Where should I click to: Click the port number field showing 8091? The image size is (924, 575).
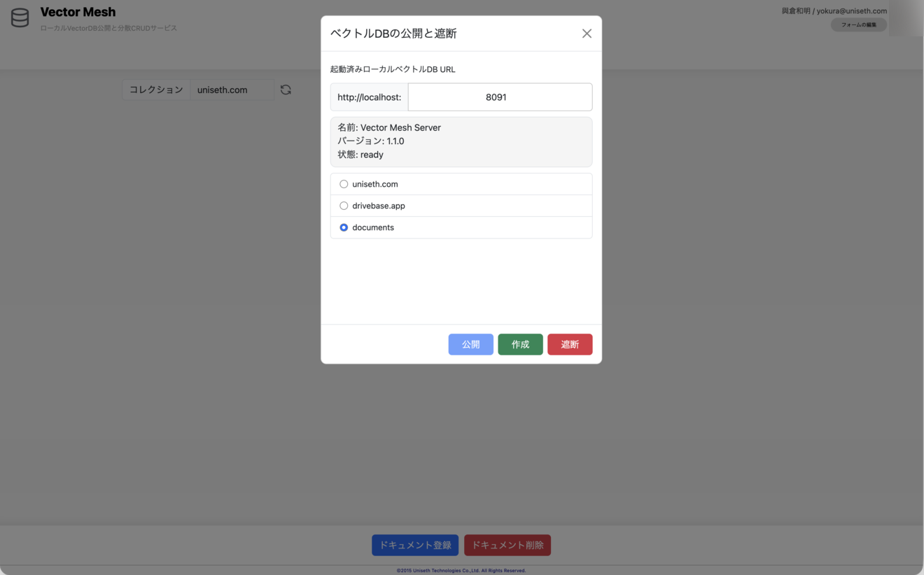point(500,97)
